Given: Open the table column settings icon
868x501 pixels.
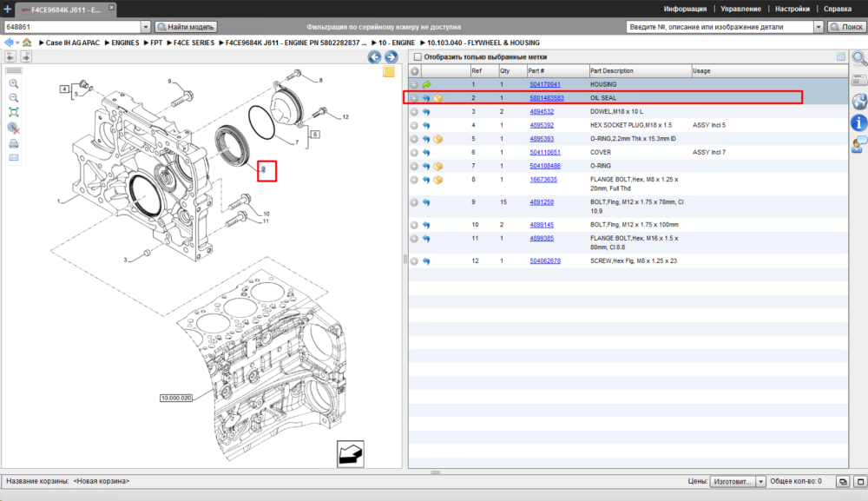Looking at the screenshot, I should coord(841,56).
